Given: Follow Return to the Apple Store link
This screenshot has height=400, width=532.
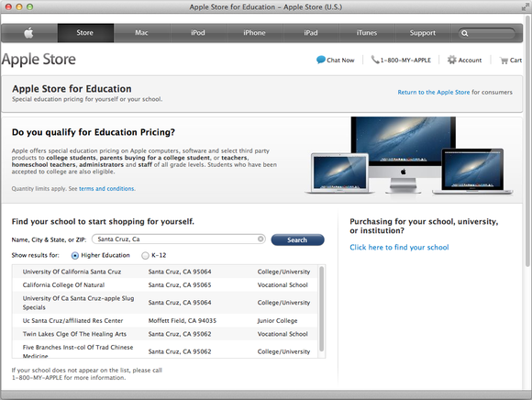Looking at the screenshot, I should point(434,93).
